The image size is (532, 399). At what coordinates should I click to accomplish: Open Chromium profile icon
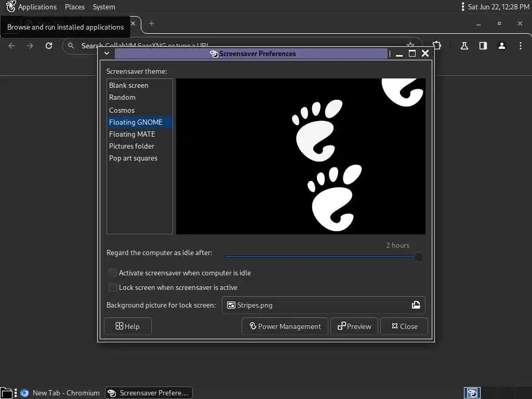(x=502, y=46)
